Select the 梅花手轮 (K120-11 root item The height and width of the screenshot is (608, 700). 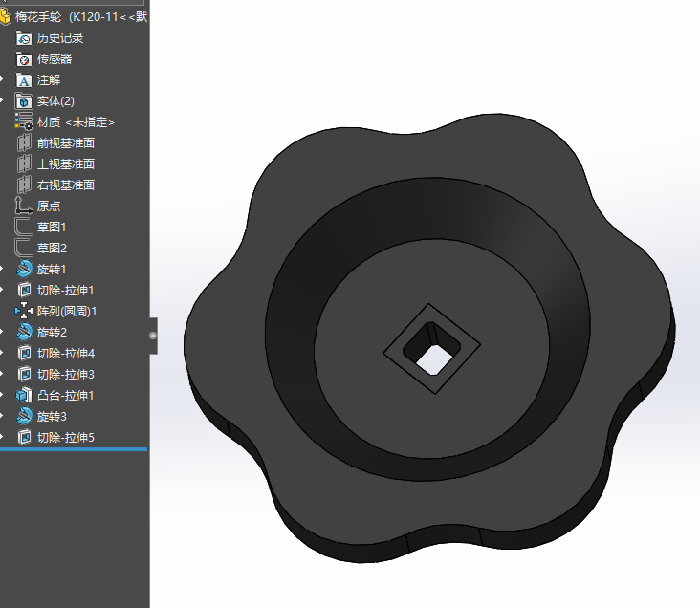[x=81, y=17]
